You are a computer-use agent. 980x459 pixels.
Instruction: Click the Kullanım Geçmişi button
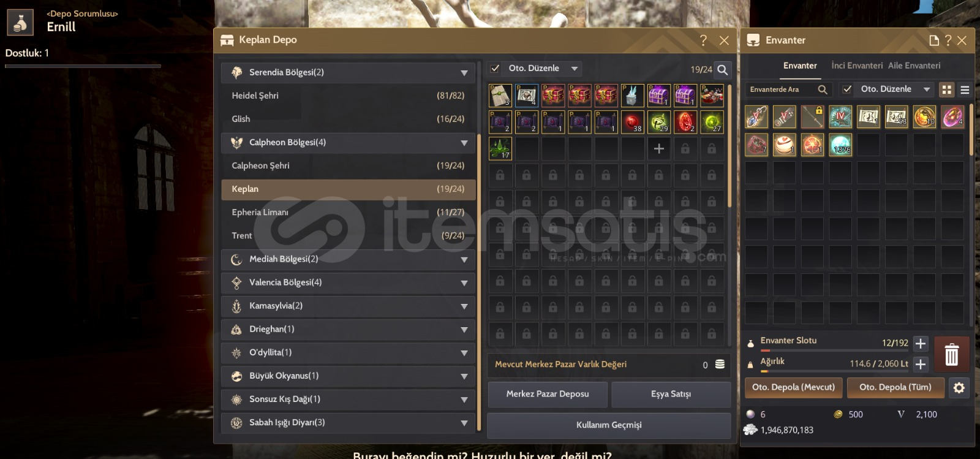point(609,425)
